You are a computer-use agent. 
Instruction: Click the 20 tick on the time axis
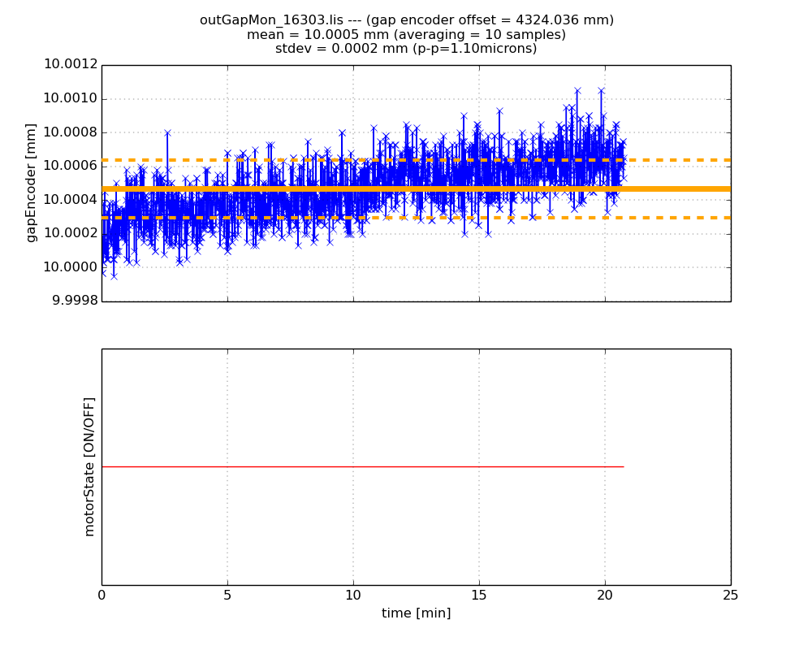click(605, 596)
